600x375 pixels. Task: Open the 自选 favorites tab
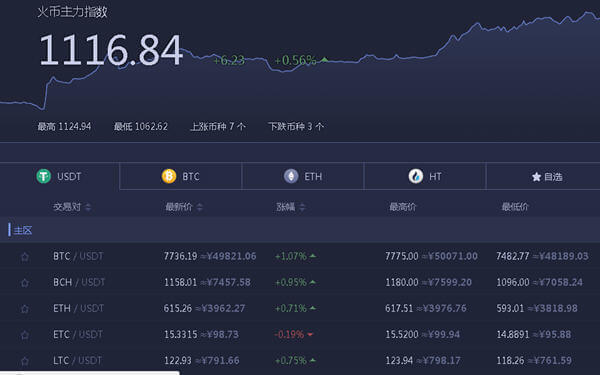click(543, 176)
